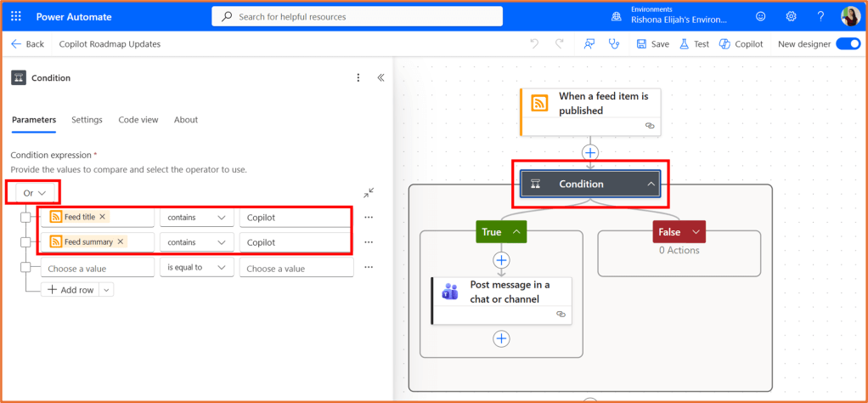Click the Add row button

pyautogui.click(x=71, y=289)
